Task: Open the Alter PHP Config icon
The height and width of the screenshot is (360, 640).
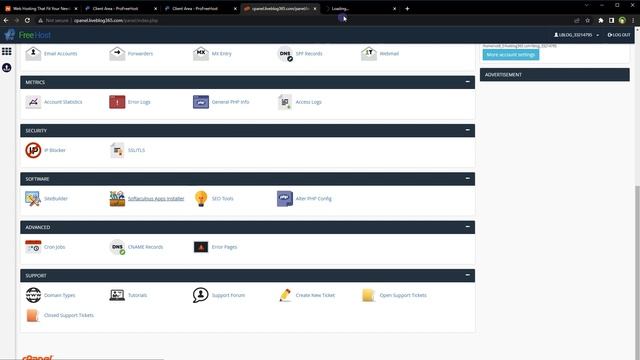Action: tap(285, 199)
